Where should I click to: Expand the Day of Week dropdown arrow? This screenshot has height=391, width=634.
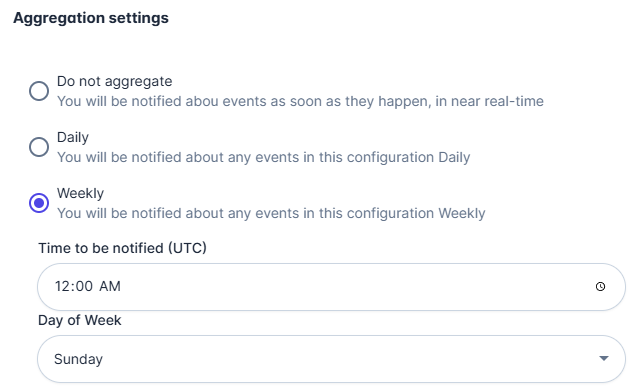click(x=604, y=358)
